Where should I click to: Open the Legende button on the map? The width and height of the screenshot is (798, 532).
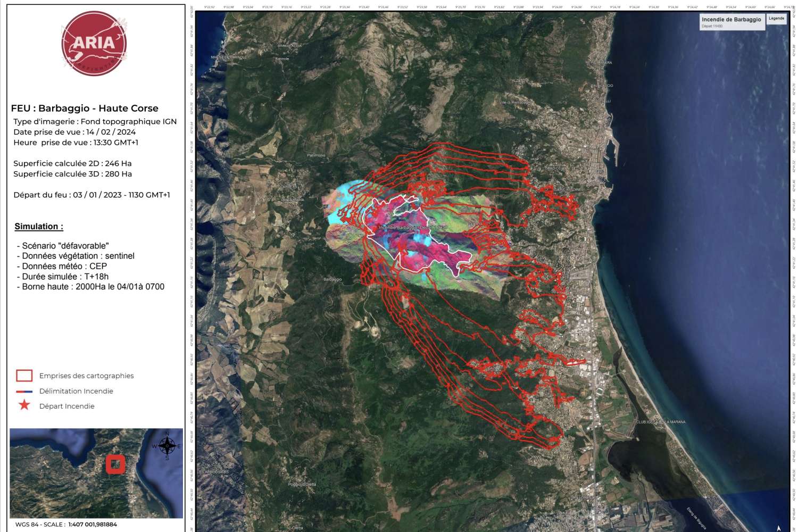(777, 19)
